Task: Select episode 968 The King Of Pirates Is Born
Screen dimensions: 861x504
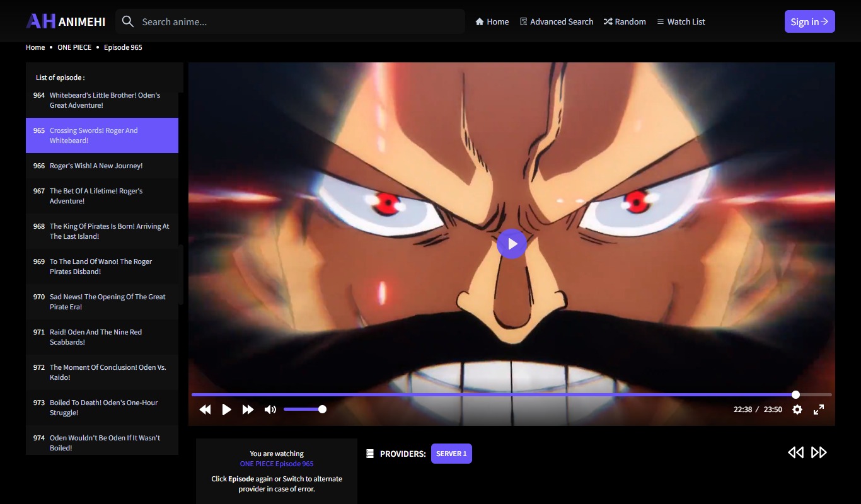Action: coord(102,231)
